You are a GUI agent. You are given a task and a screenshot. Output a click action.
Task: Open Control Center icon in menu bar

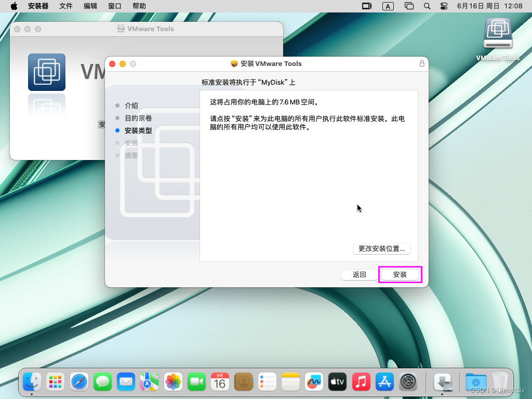(444, 6)
